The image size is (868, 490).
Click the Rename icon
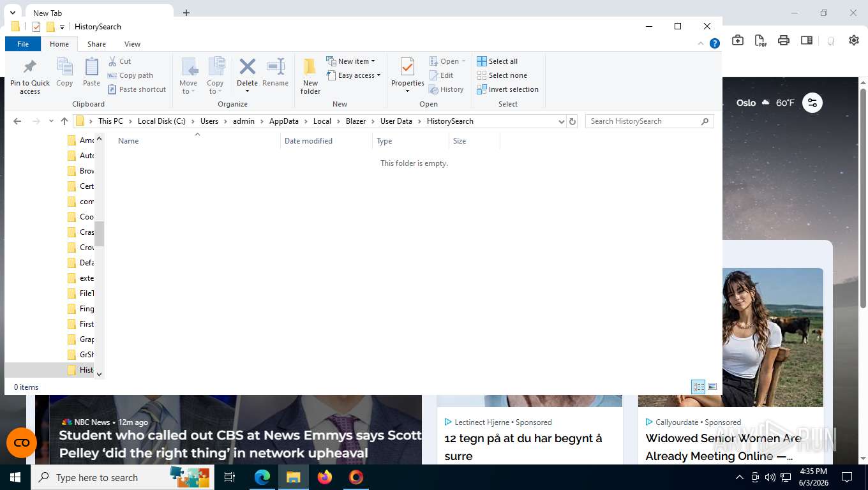pyautogui.click(x=275, y=66)
